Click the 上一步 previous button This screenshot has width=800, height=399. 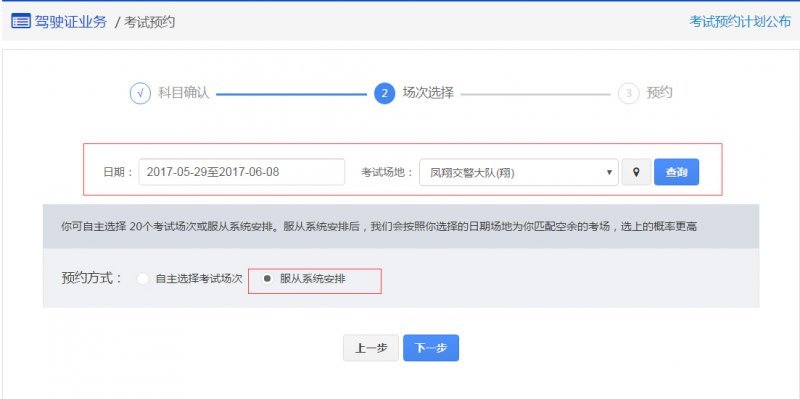(x=371, y=348)
